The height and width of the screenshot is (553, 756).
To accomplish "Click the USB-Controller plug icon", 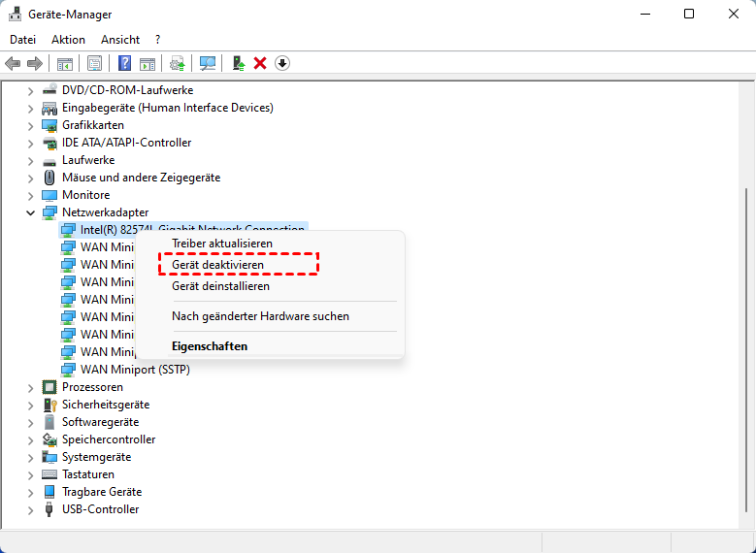I will [x=49, y=509].
